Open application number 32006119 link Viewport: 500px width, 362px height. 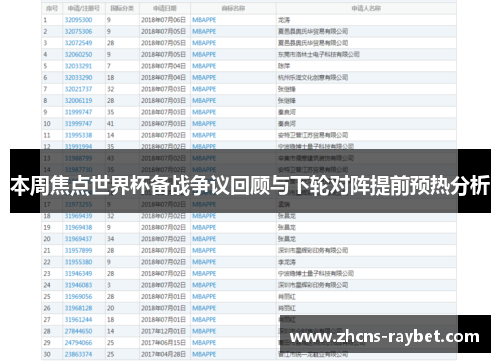point(78,101)
